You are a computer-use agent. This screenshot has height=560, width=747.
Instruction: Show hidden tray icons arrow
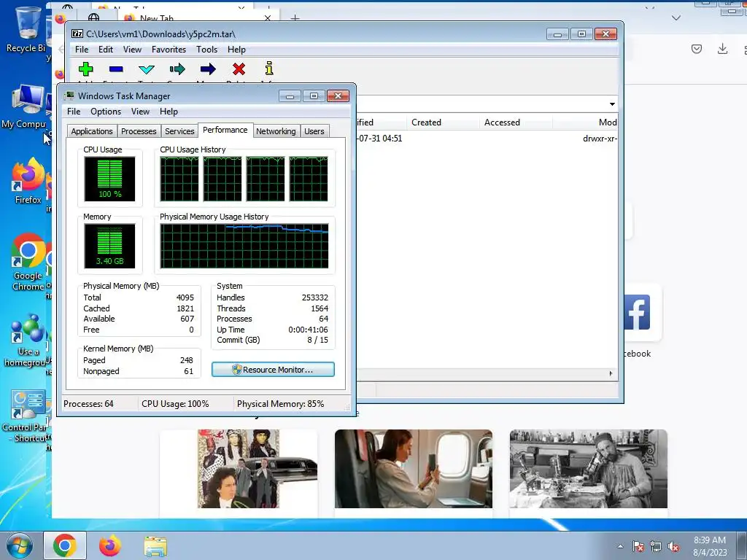(x=620, y=546)
